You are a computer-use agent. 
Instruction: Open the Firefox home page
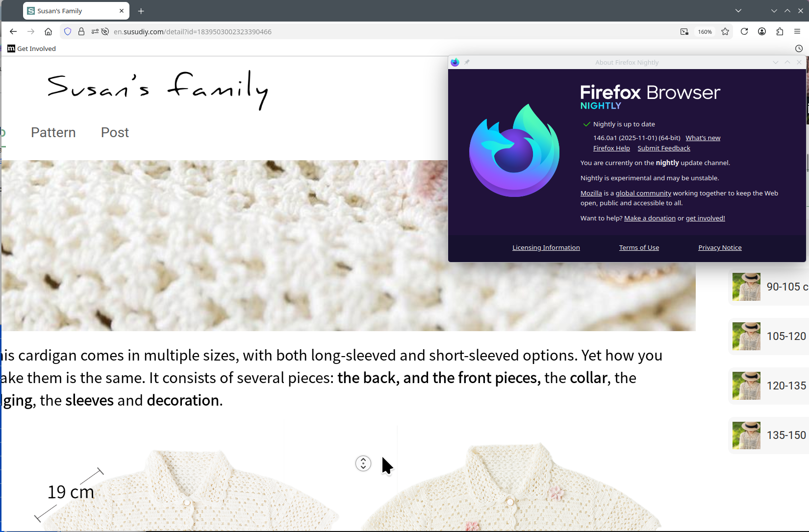pos(48,32)
